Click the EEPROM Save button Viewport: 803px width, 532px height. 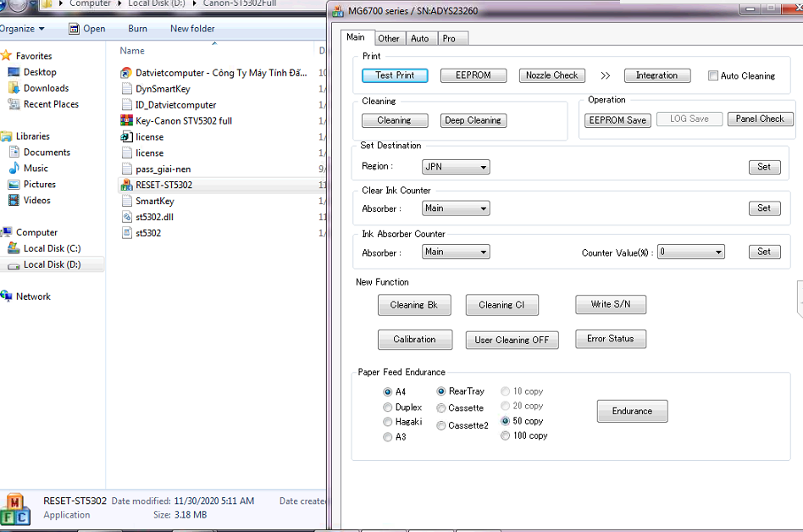[x=617, y=120]
